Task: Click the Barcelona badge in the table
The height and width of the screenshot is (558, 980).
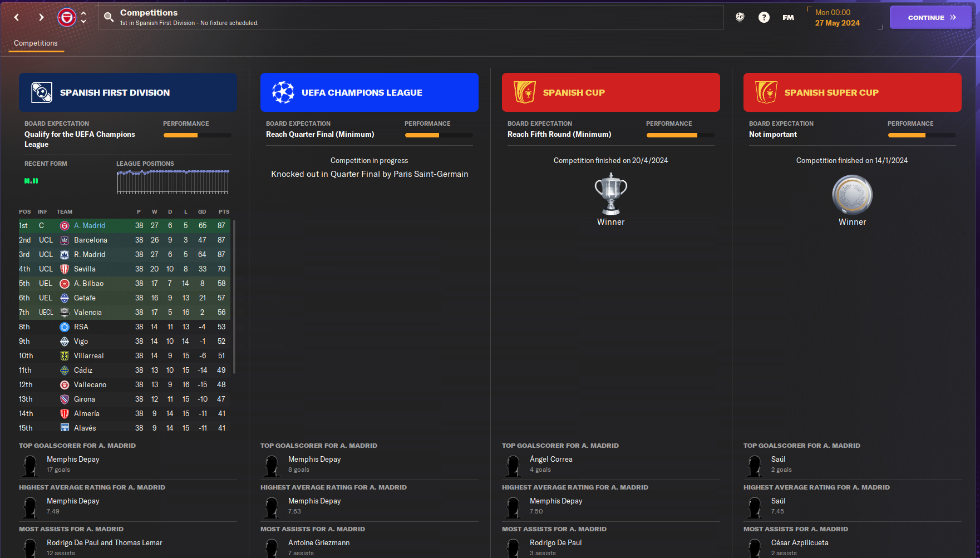Action: coord(65,240)
